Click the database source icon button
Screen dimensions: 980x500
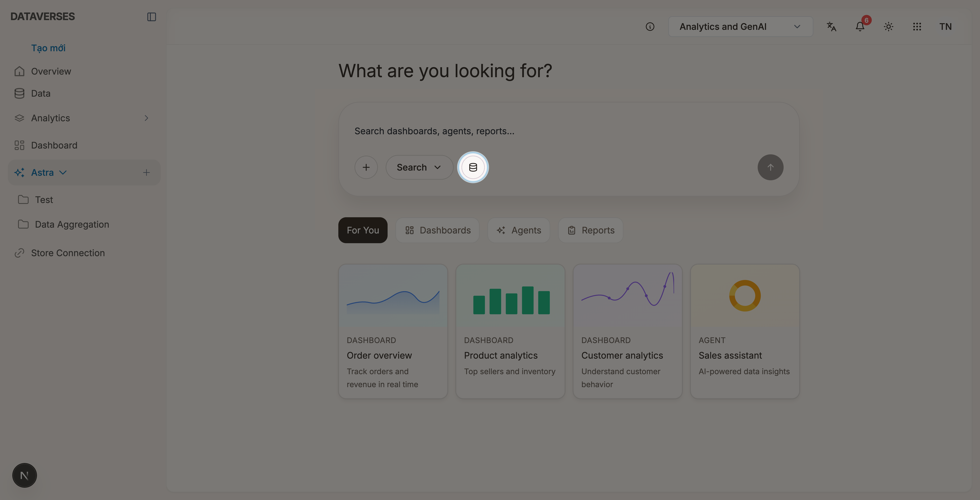473,167
